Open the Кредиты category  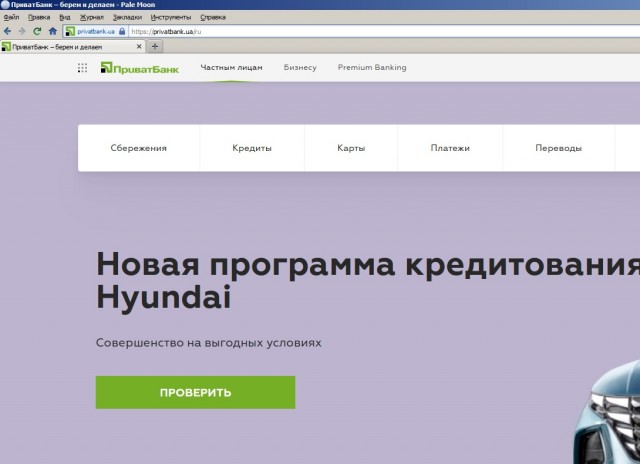point(252,148)
